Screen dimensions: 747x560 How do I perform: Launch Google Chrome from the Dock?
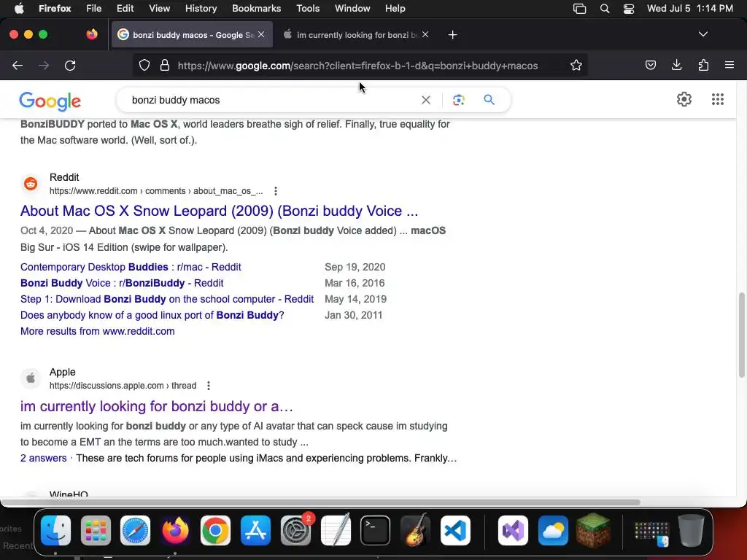pos(215,531)
